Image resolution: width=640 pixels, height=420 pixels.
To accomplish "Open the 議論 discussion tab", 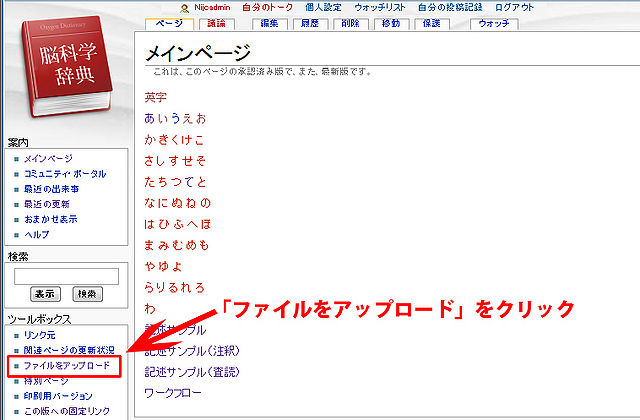I will click(216, 23).
